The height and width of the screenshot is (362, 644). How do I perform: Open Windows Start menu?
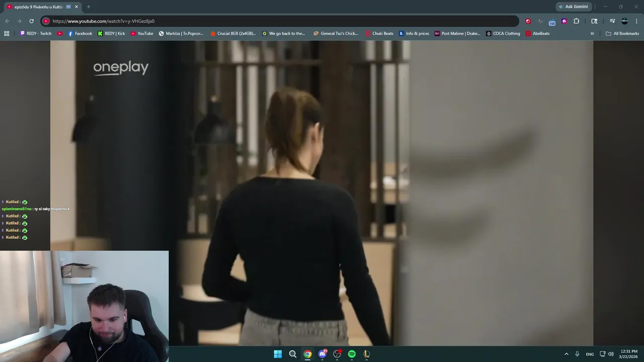point(278,354)
